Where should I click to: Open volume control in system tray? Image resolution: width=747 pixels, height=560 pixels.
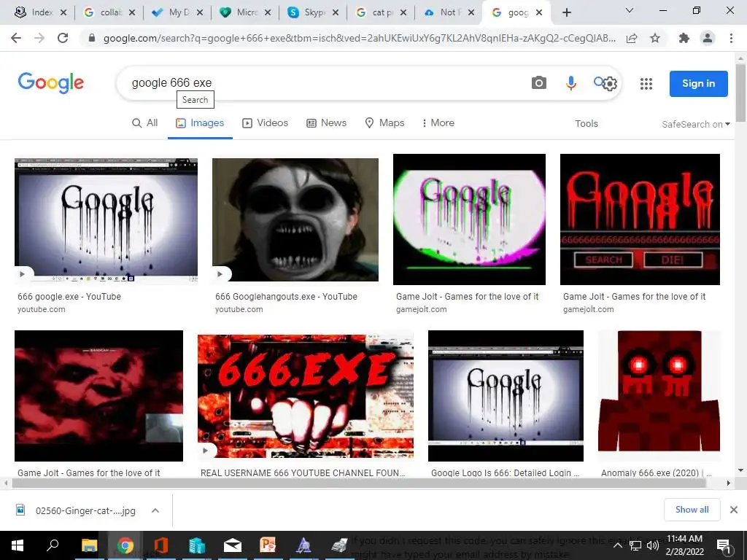(653, 545)
